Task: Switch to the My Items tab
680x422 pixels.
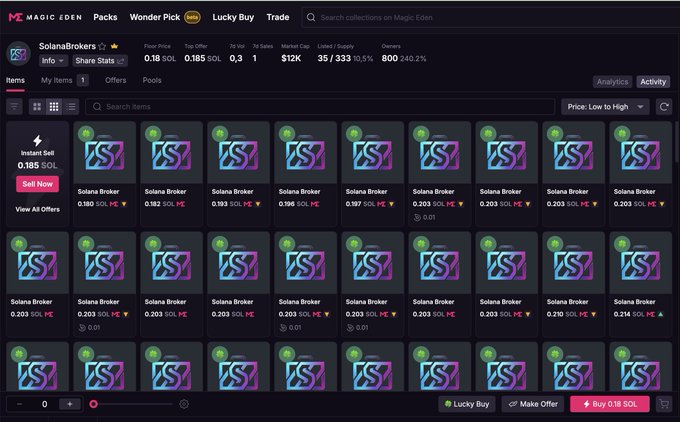Action: point(65,80)
